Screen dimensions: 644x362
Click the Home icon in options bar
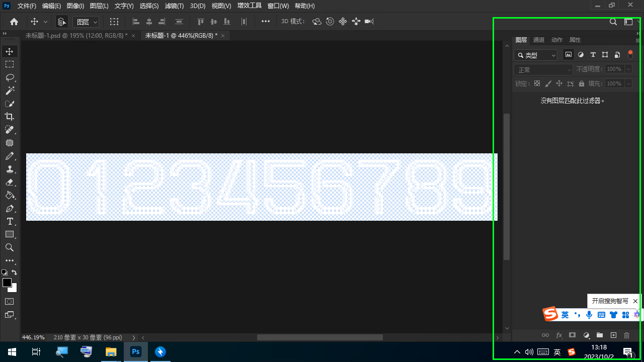tap(14, 22)
